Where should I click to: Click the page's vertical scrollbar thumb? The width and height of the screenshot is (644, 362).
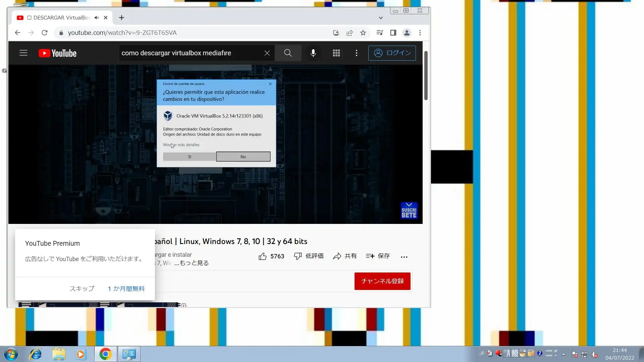click(426, 75)
